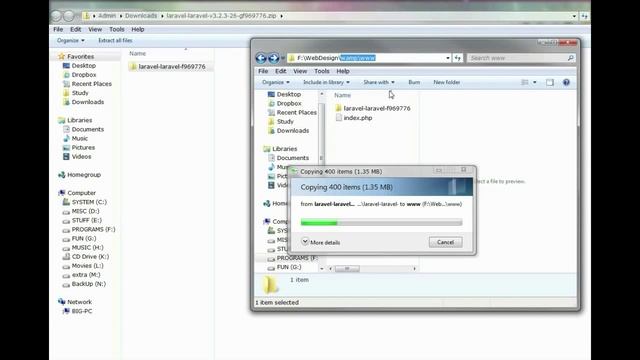Click refresh icon beside www address bar
Viewport: 640px width, 360px height.
458,58
